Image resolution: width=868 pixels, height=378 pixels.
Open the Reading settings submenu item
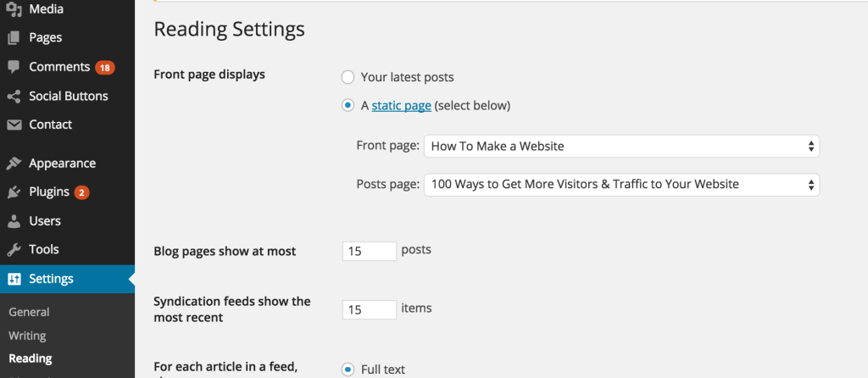(30, 359)
